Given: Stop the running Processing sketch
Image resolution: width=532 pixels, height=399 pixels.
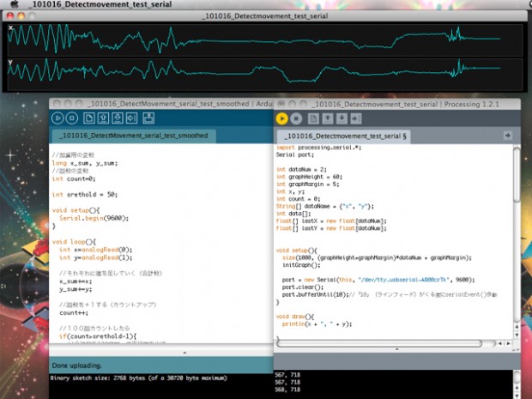Looking at the screenshot, I should pyautogui.click(x=296, y=118).
